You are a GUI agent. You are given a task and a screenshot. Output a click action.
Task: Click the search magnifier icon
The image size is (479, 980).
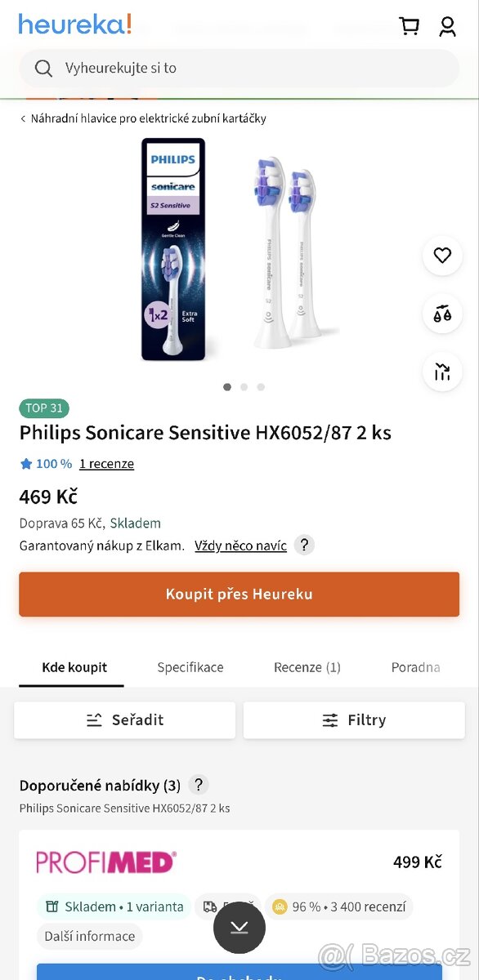coord(43,68)
